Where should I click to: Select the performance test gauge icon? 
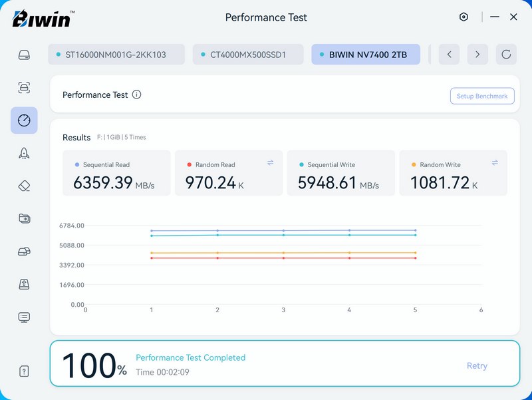click(24, 120)
